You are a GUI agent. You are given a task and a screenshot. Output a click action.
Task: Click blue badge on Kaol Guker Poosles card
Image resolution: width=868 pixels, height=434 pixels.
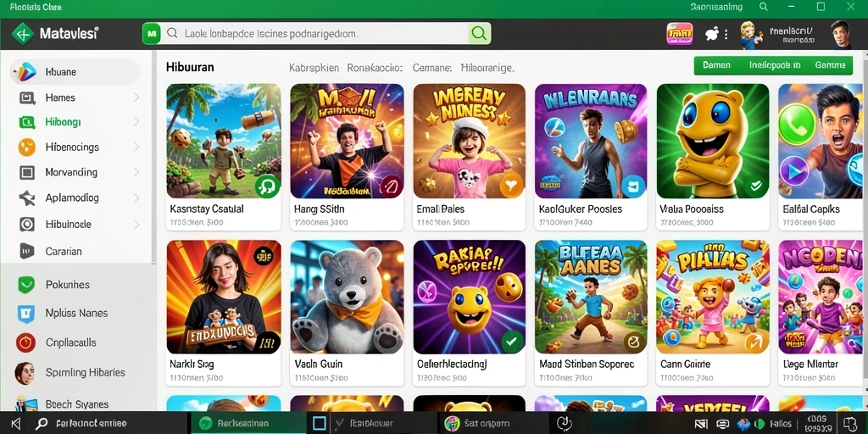tap(632, 186)
